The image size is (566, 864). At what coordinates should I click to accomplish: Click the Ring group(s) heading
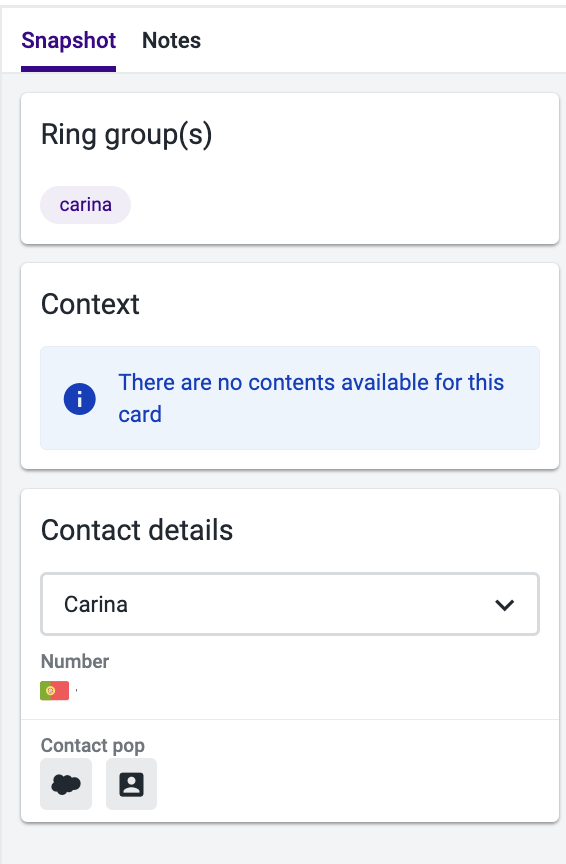pos(127,135)
